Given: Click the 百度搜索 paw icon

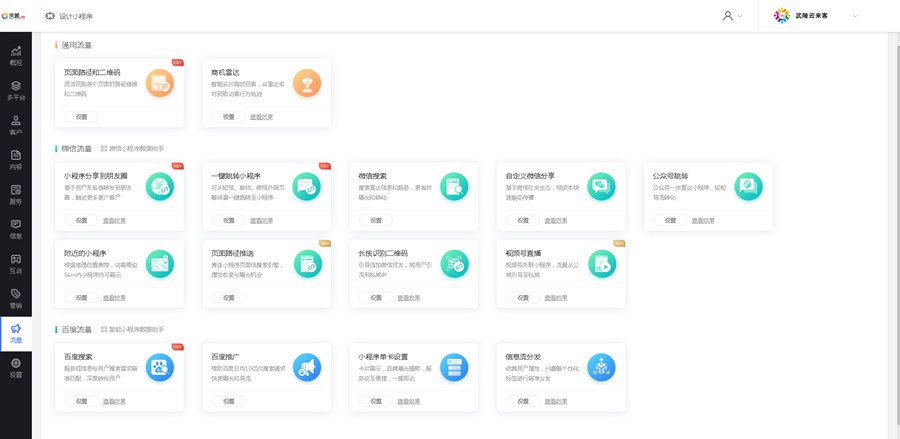Looking at the screenshot, I should pyautogui.click(x=160, y=367).
